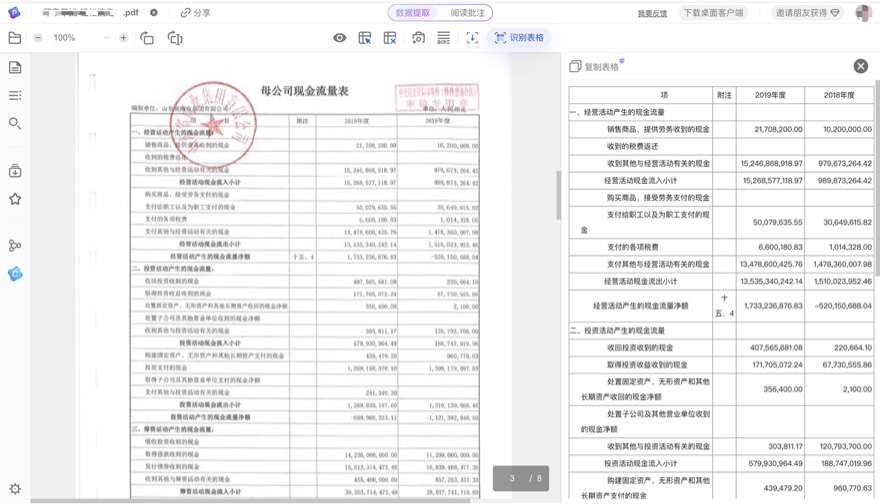The width and height of the screenshot is (880, 504).
Task: Select cell 303,811.17 in extracted table
Action: coord(771,446)
